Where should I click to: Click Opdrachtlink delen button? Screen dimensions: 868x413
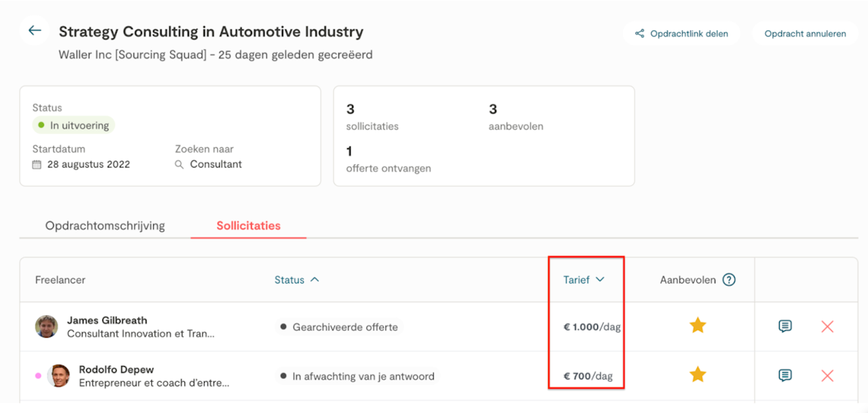point(682,33)
